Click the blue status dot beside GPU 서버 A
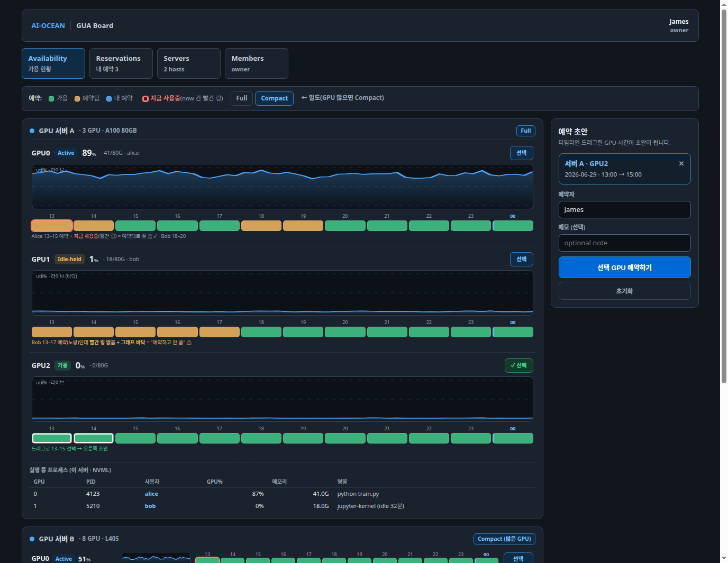The width and height of the screenshot is (728, 563). click(32, 131)
